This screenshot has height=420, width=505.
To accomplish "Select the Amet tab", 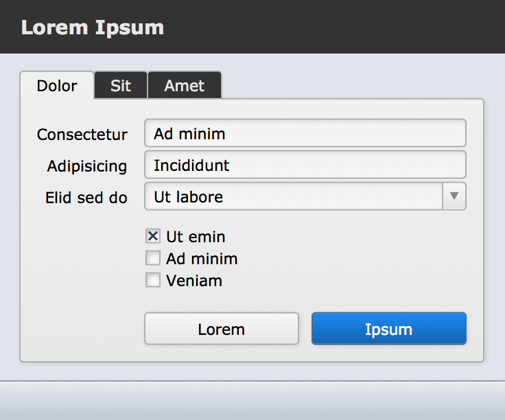I will (185, 86).
